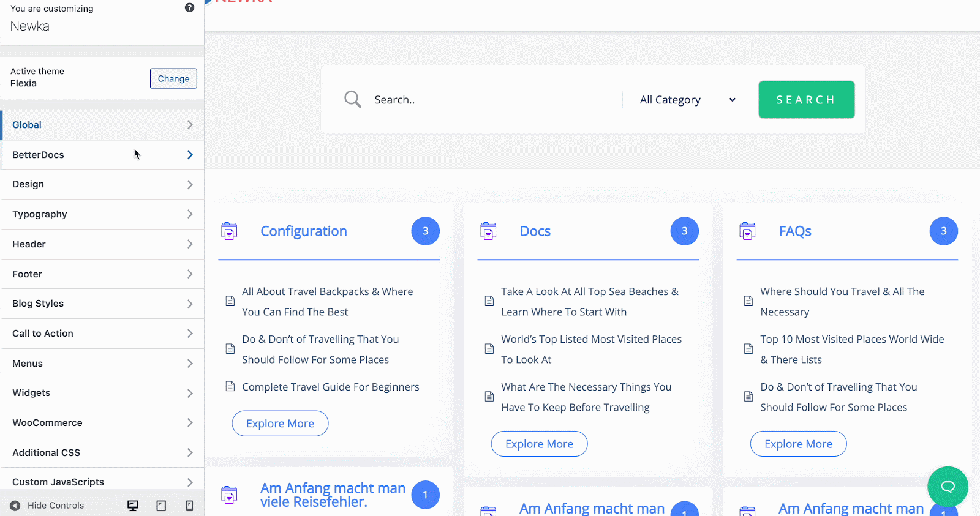Click the Hide Controls label
This screenshot has width=980, height=516.
click(56, 506)
